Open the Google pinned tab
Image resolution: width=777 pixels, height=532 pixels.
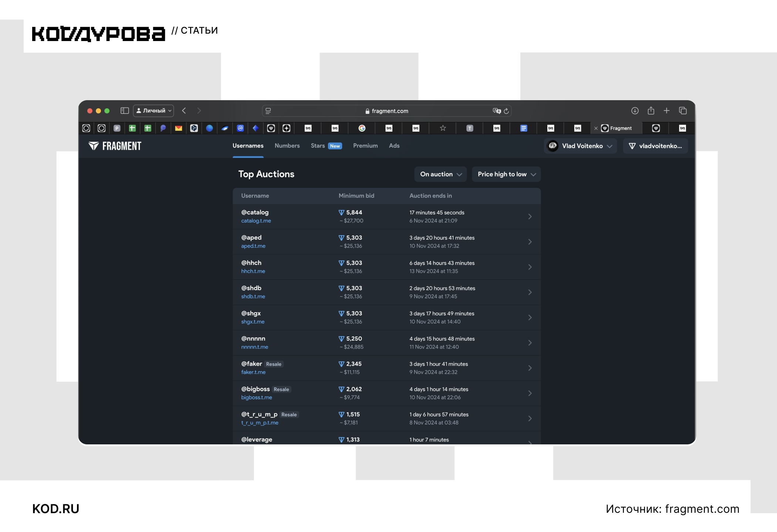pos(362,128)
